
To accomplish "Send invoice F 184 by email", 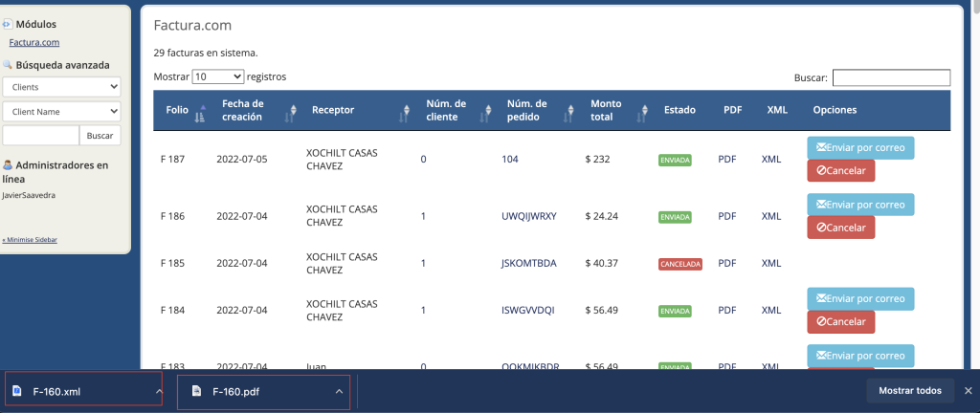I will coord(860,299).
